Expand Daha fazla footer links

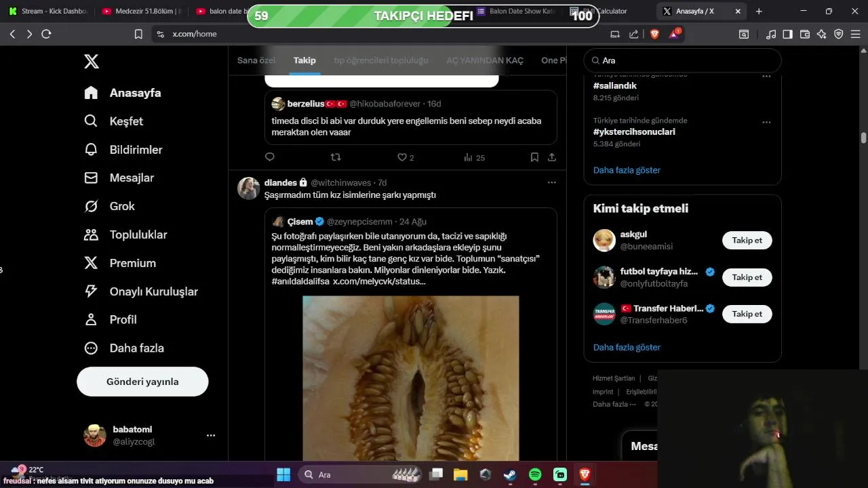[x=614, y=404]
